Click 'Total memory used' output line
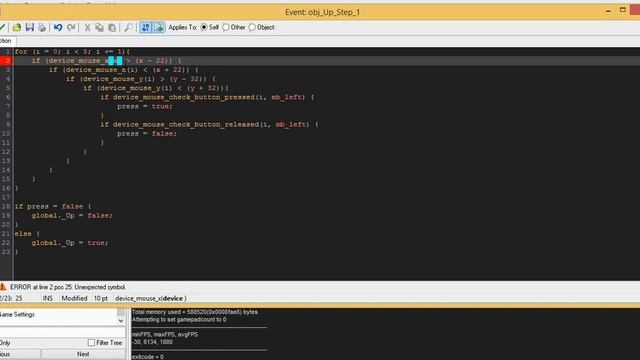 click(195, 312)
